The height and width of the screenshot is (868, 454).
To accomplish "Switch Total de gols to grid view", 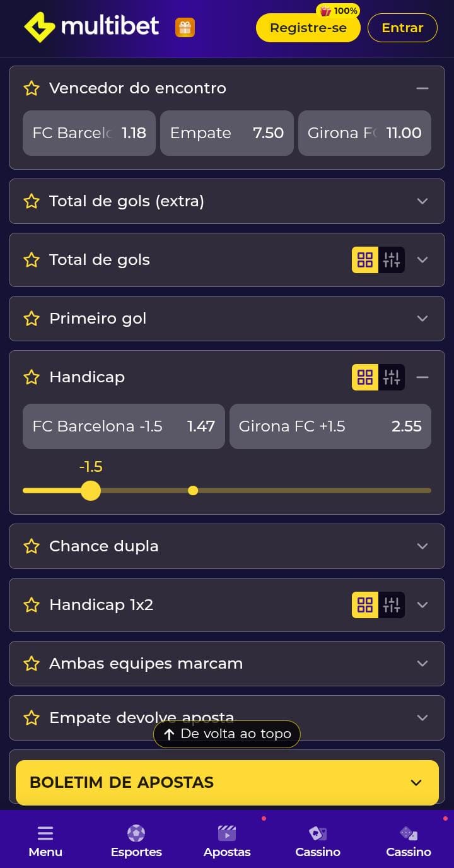I will (x=365, y=260).
